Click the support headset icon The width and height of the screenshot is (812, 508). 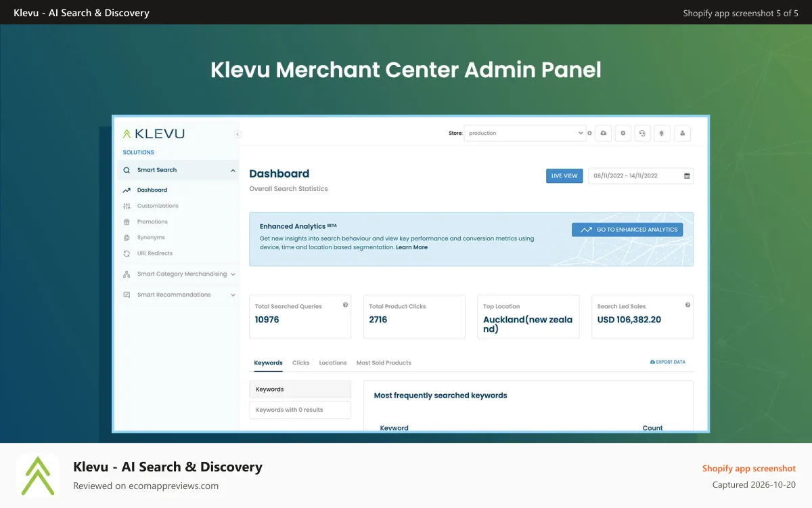coord(643,133)
